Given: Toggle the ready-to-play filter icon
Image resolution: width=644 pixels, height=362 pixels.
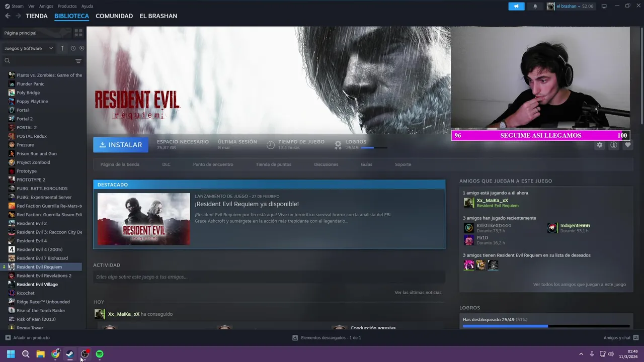Looking at the screenshot, I should click(x=82, y=48).
